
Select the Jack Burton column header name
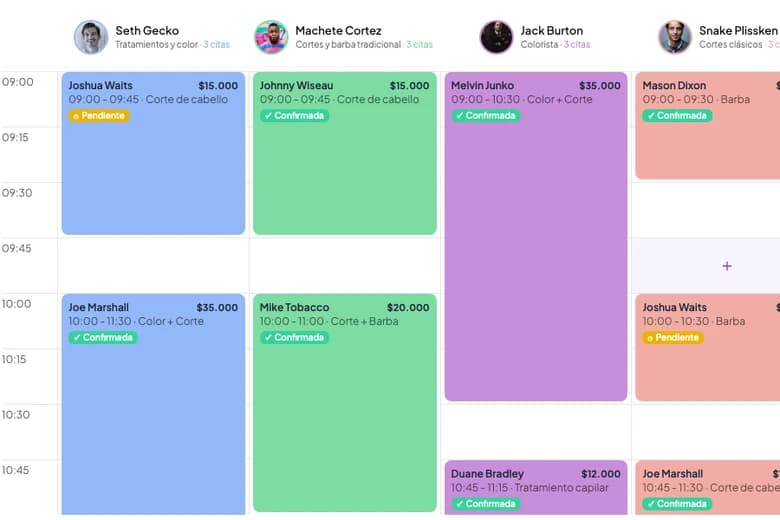[x=551, y=31]
